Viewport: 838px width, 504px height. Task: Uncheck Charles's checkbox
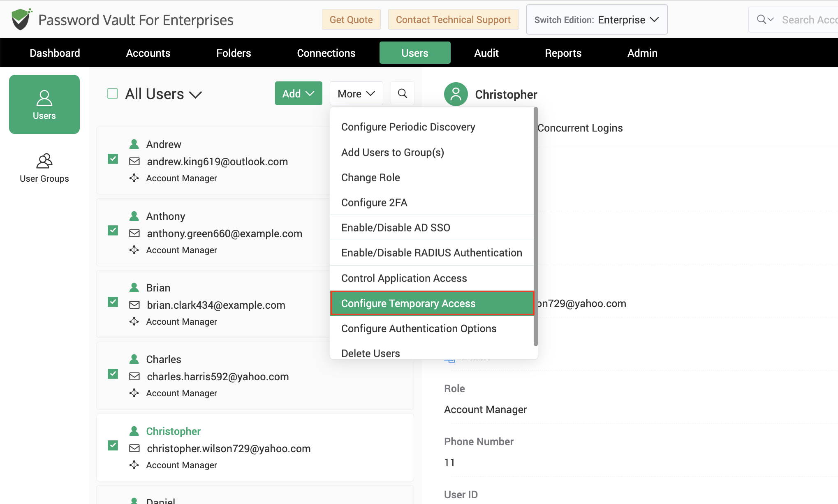pos(113,374)
